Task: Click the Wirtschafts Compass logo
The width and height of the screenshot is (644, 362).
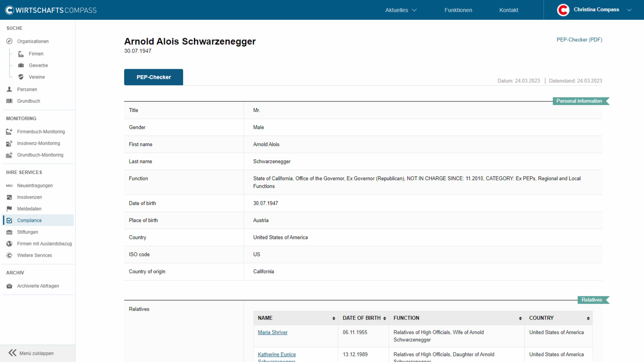Action: (x=51, y=10)
